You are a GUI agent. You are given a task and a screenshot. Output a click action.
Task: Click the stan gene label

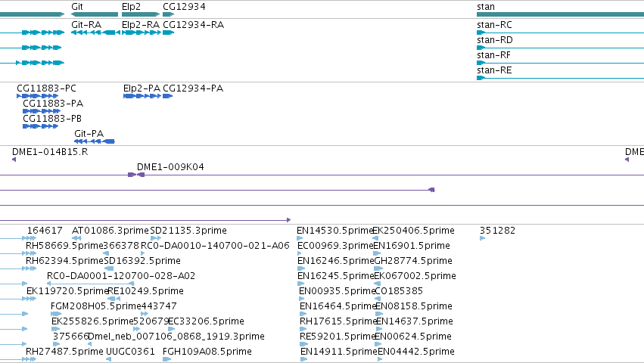(486, 7)
